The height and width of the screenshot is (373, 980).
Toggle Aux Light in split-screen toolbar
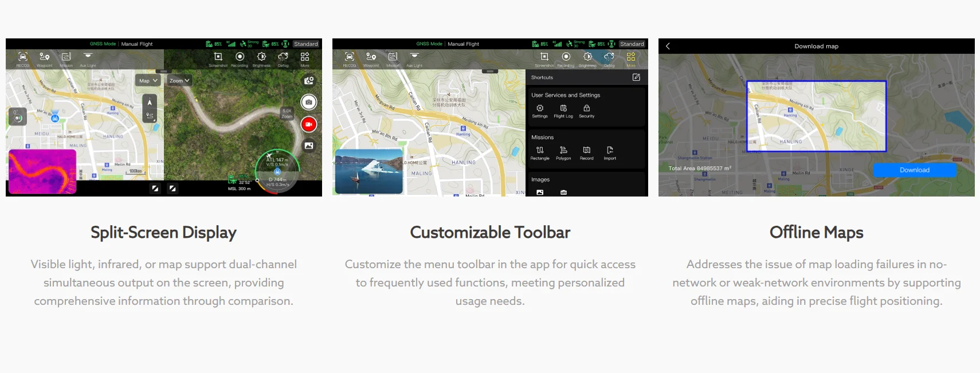pos(88,57)
